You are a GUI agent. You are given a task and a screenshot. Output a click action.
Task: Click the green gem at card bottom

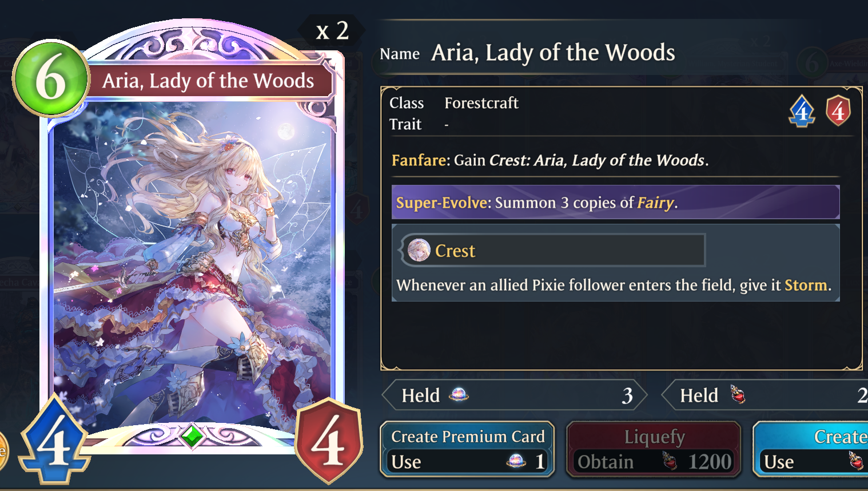[x=193, y=437]
